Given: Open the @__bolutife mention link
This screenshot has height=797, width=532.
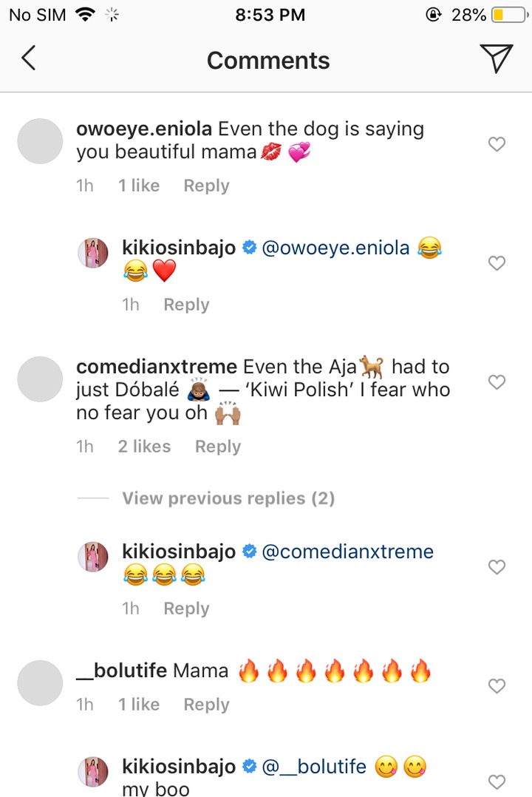Looking at the screenshot, I should (314, 767).
